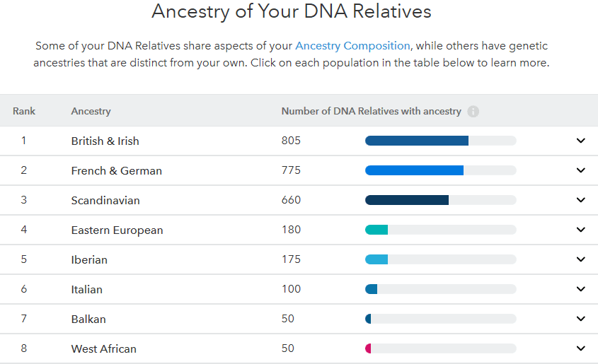Screen dimensions: 598x364
Task: Expand the Italian row chevron
Action: click(x=580, y=289)
